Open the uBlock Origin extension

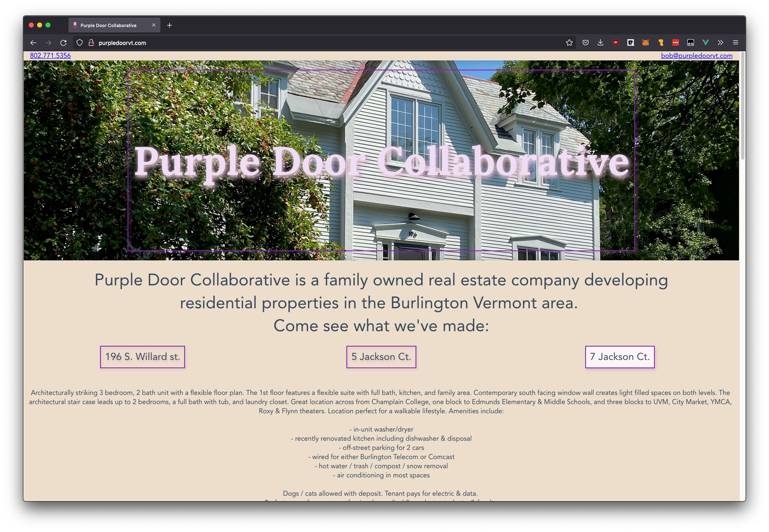point(616,42)
